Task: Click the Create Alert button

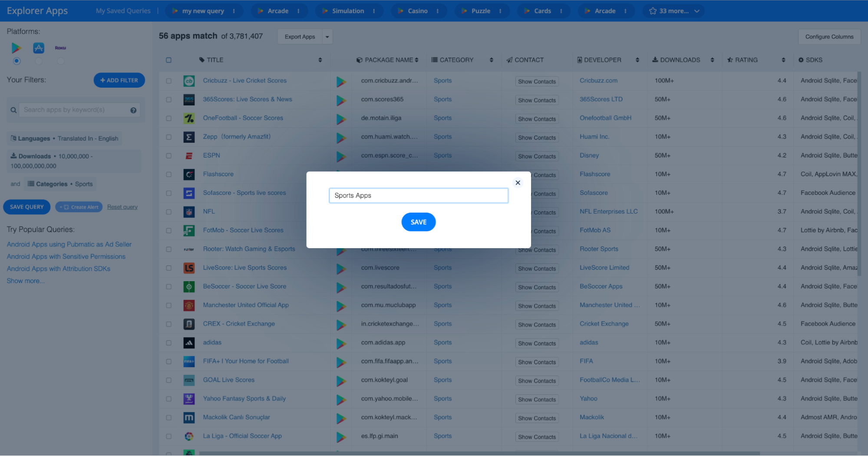Action: point(79,207)
